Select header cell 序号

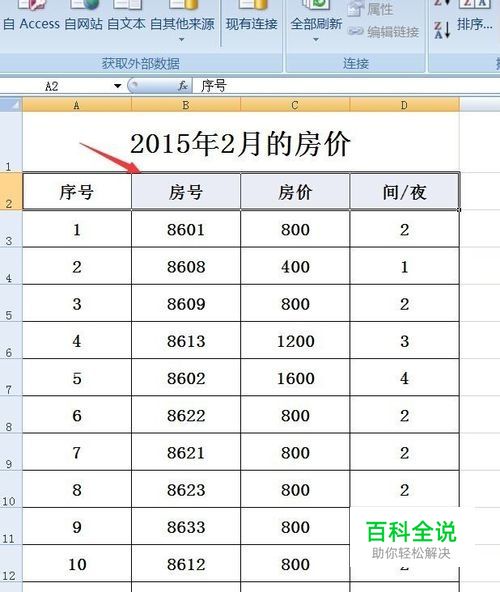click(x=77, y=191)
